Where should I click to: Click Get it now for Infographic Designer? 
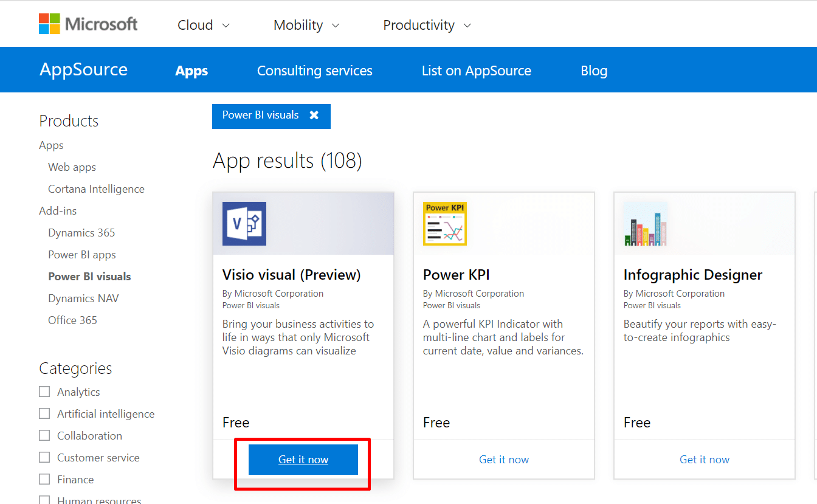(x=705, y=460)
